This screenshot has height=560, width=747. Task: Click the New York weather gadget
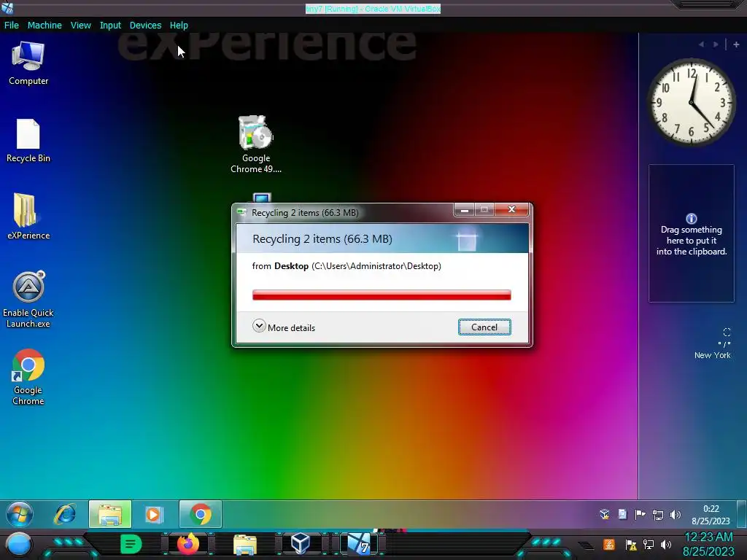pos(712,344)
